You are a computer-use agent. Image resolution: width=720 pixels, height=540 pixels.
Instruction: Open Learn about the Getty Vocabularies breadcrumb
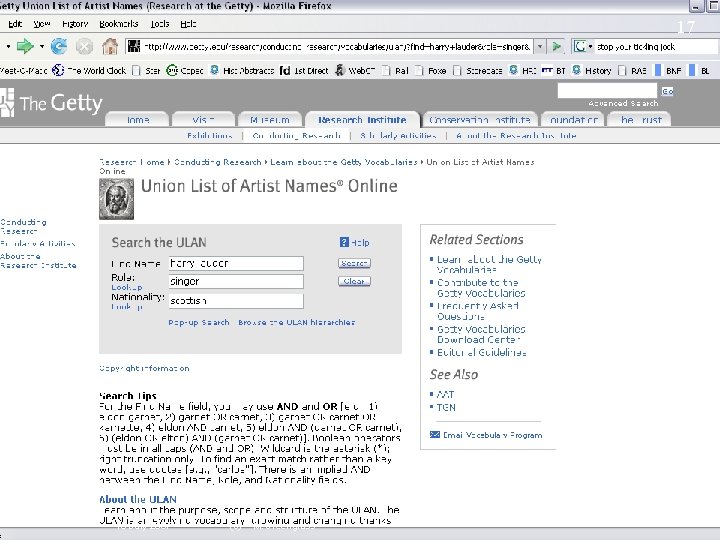coord(343,162)
